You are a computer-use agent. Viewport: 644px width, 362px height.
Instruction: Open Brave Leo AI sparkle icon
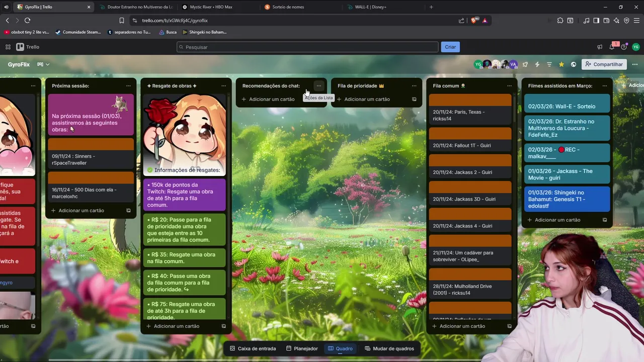pos(616,21)
